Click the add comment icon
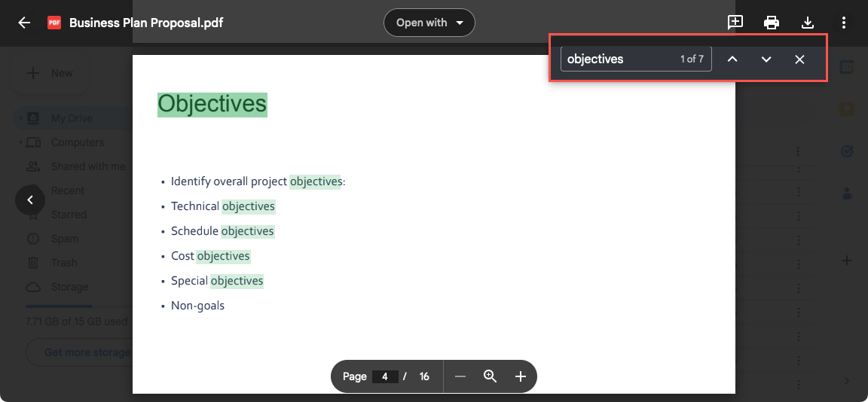 735,23
